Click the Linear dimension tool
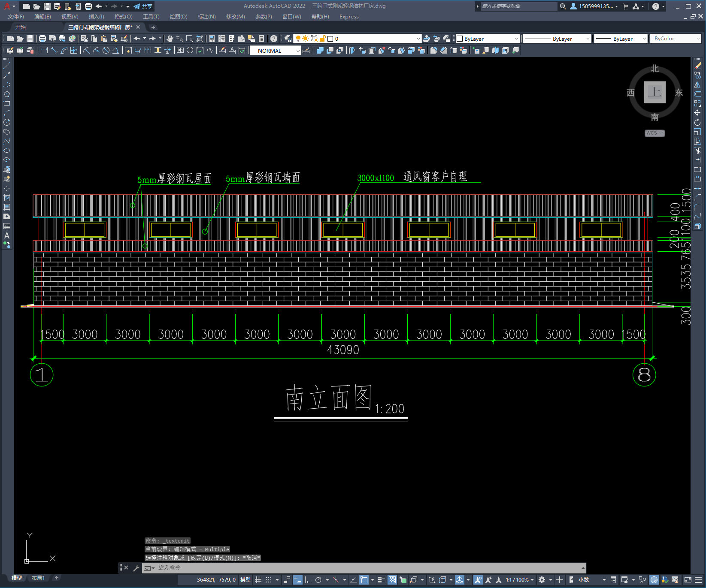 pyautogui.click(x=44, y=50)
